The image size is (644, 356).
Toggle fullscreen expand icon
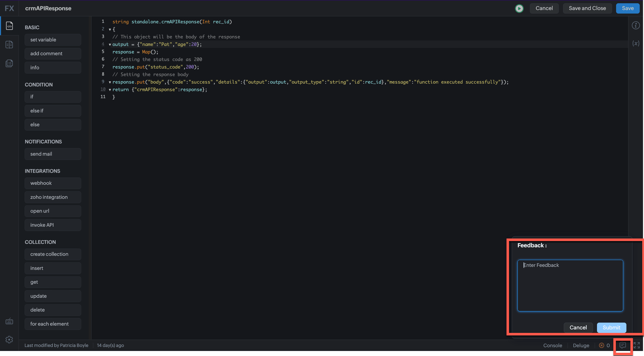637,345
